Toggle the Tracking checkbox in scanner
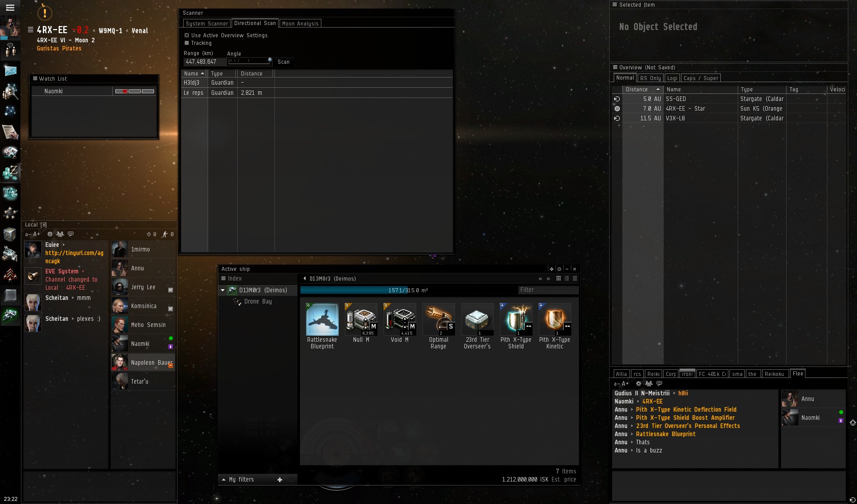Screen dimensions: 857x504 187,43
